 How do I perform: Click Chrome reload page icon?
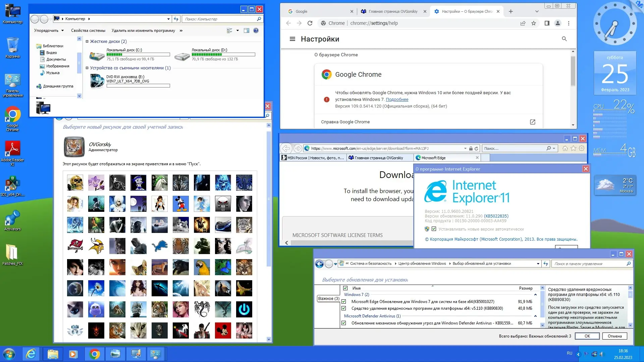pyautogui.click(x=310, y=23)
